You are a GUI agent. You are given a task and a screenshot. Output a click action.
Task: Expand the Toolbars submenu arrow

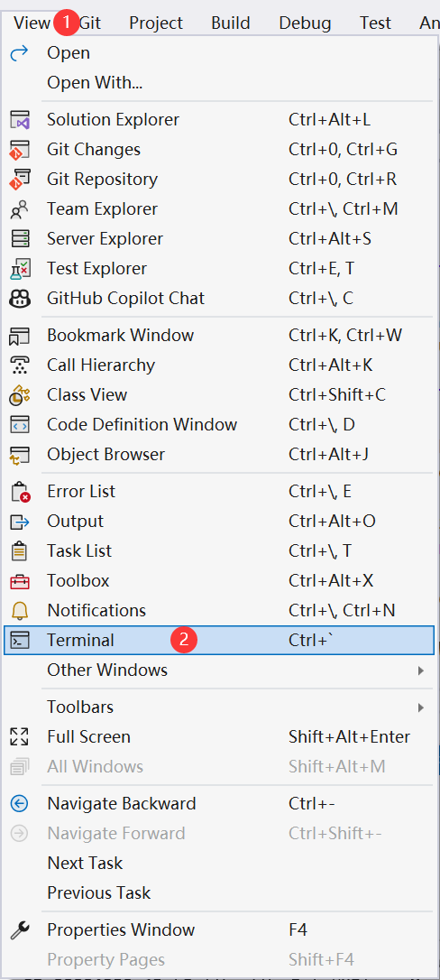(x=421, y=707)
